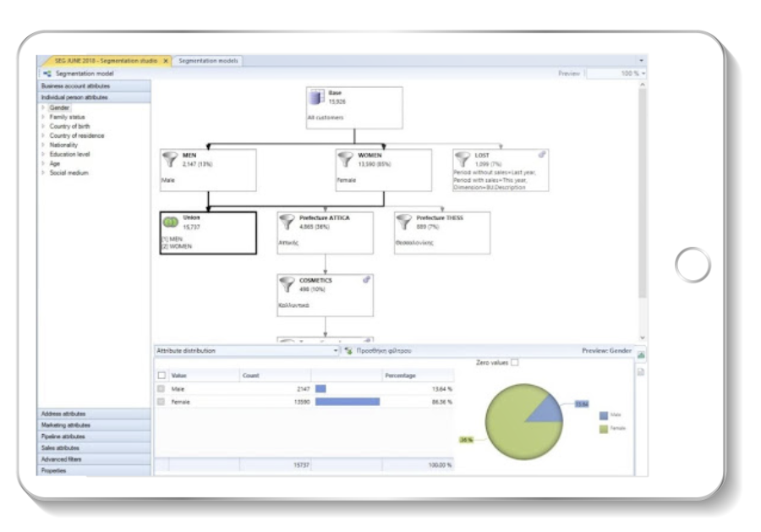Click the LOST segment funnel icon
This screenshot has height=532, width=761.
click(463, 160)
